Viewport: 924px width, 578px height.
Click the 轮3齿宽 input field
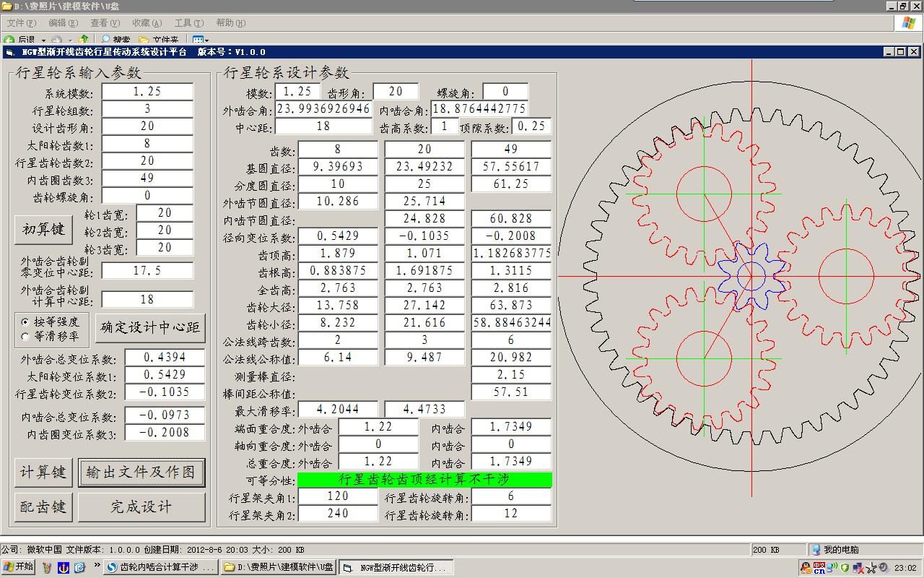(165, 248)
